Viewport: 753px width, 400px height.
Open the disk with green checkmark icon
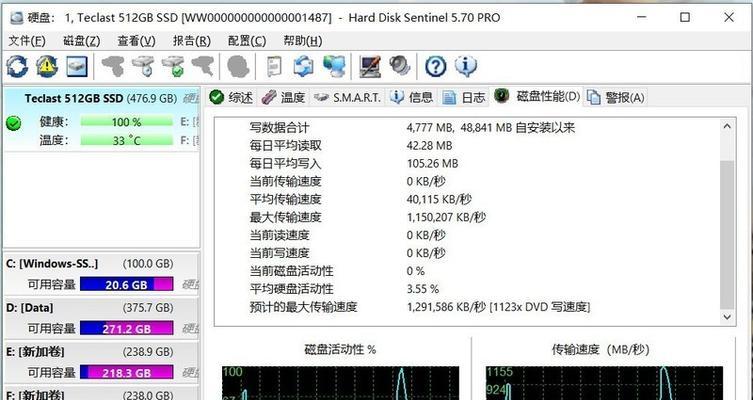pyautogui.click(x=173, y=66)
